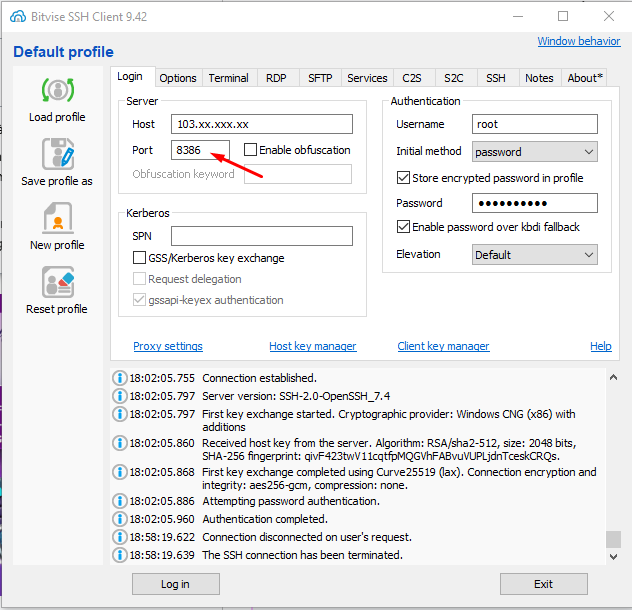Click the 18:58:19.639 timestamp in the log
The height and width of the screenshot is (610, 632).
point(162,555)
